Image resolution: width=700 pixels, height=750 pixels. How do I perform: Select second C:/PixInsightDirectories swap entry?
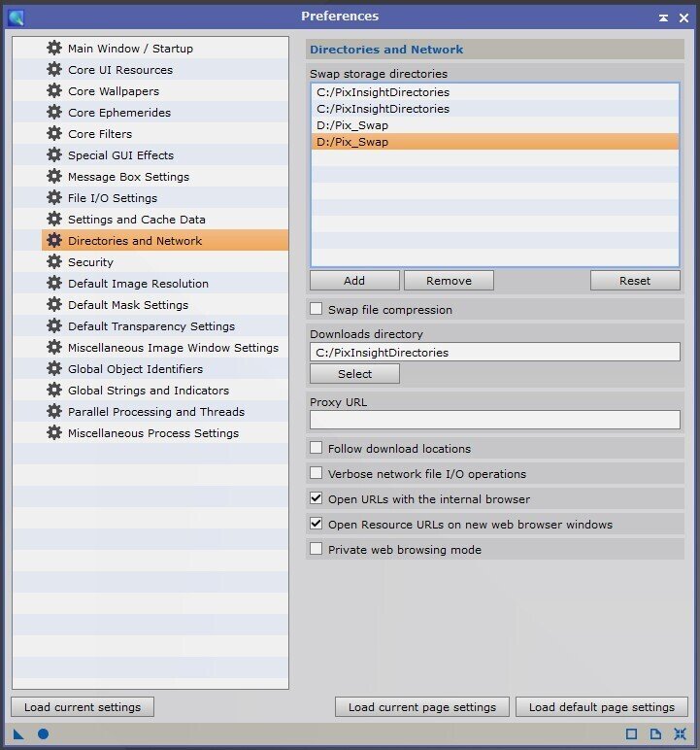[495, 109]
